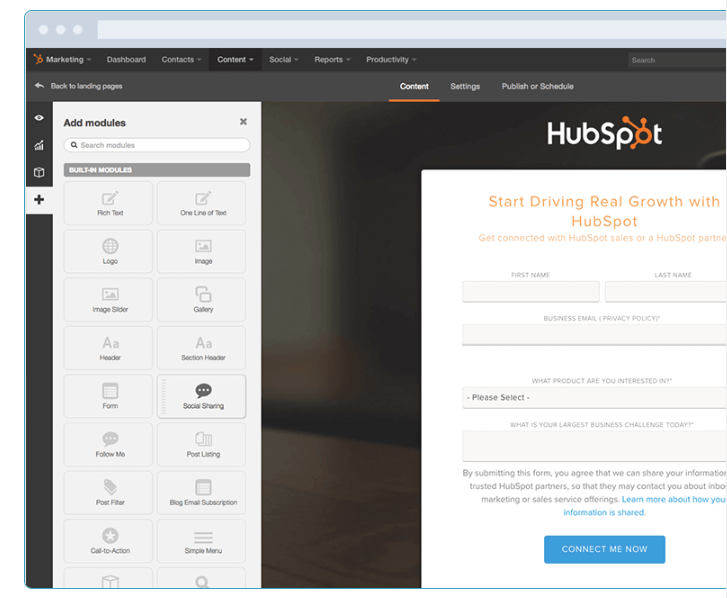Add the Simple Menu module
The width and height of the screenshot is (727, 598).
tap(201, 541)
